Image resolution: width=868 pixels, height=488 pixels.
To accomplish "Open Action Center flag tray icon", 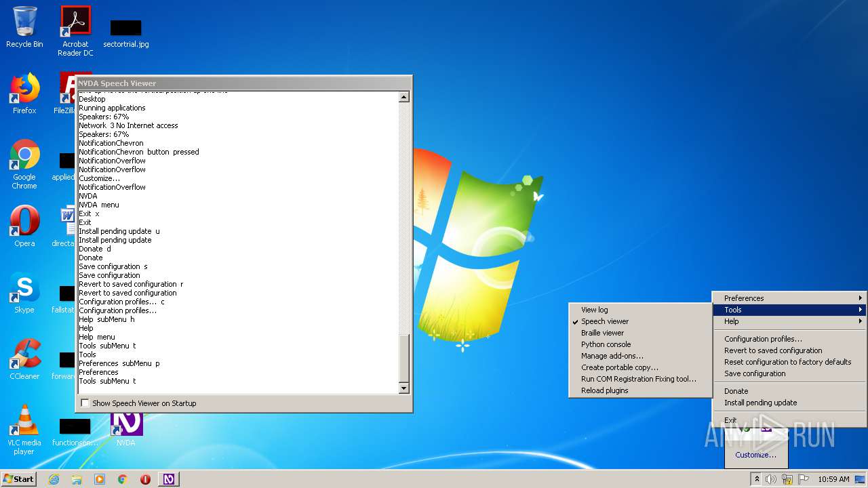I will 803,479.
